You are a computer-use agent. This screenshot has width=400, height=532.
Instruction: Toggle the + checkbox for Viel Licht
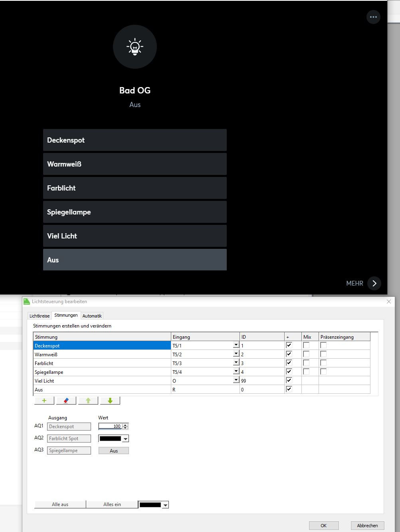289,380
